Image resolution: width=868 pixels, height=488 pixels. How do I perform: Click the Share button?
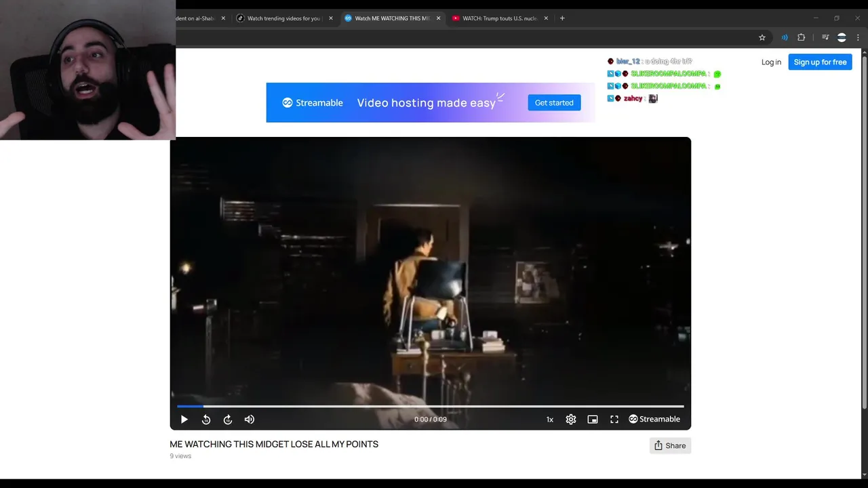point(670,445)
